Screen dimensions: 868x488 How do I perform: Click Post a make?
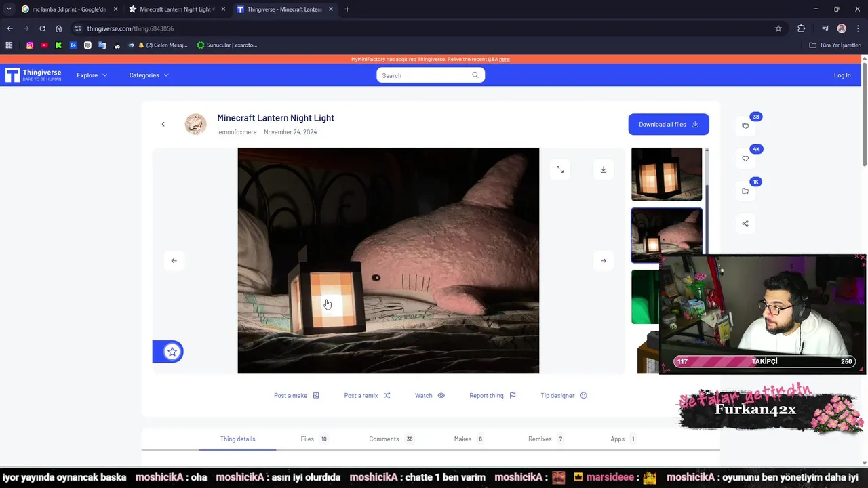click(x=296, y=395)
